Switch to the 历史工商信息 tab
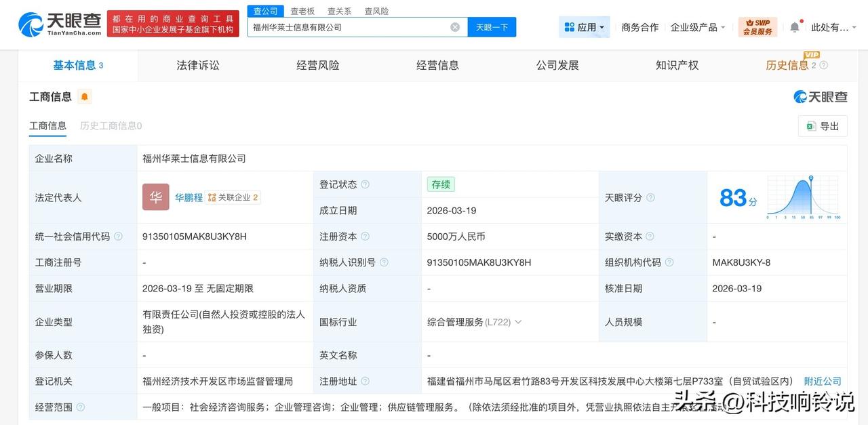This screenshot has height=425, width=868. coord(110,125)
